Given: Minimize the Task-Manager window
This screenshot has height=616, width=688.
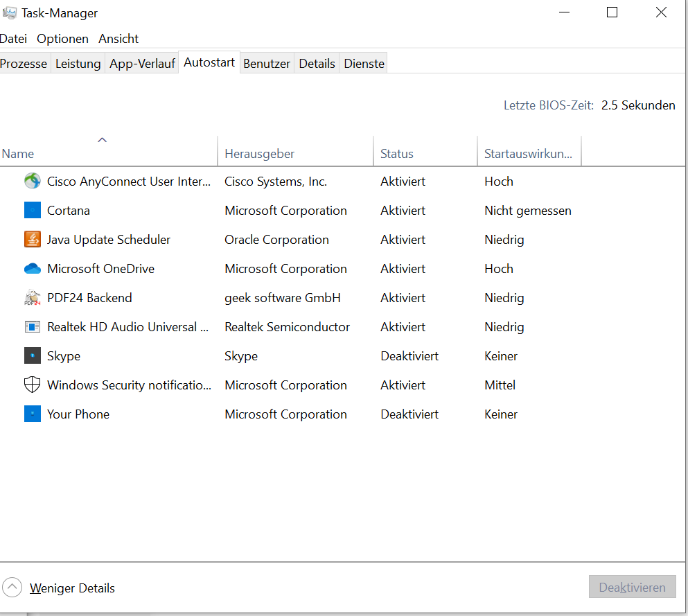Looking at the screenshot, I should pos(564,12).
